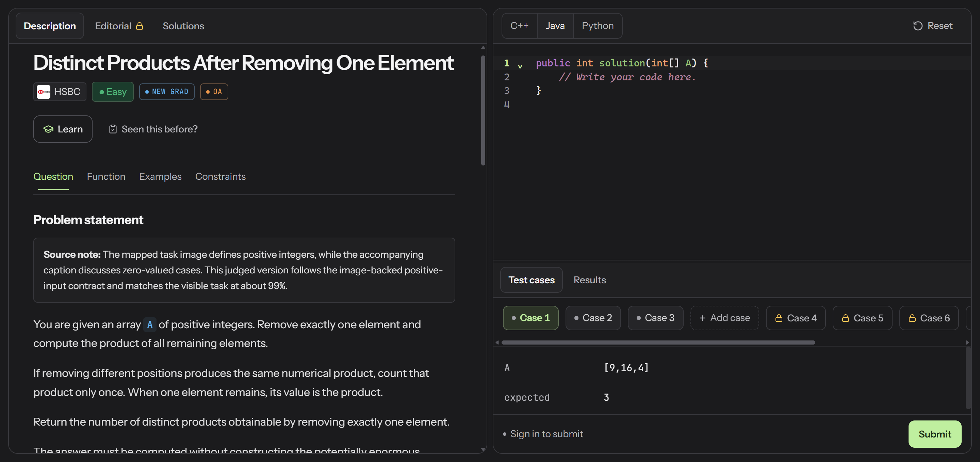Click the Easy difficulty badge

coord(113,92)
